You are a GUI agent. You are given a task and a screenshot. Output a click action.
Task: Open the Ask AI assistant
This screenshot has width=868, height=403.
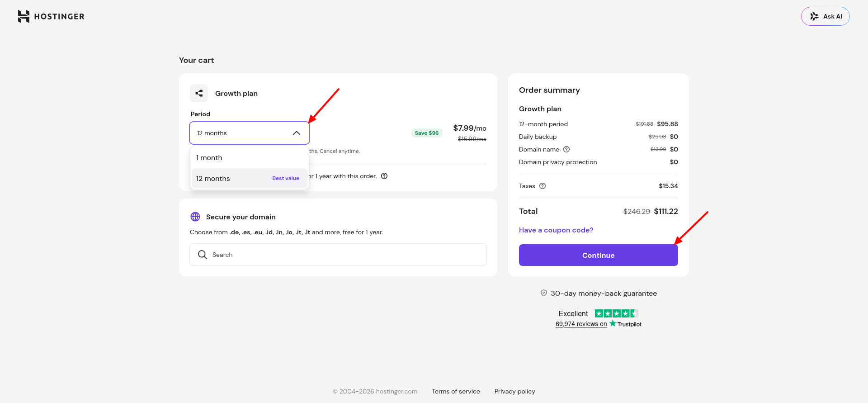tap(825, 16)
